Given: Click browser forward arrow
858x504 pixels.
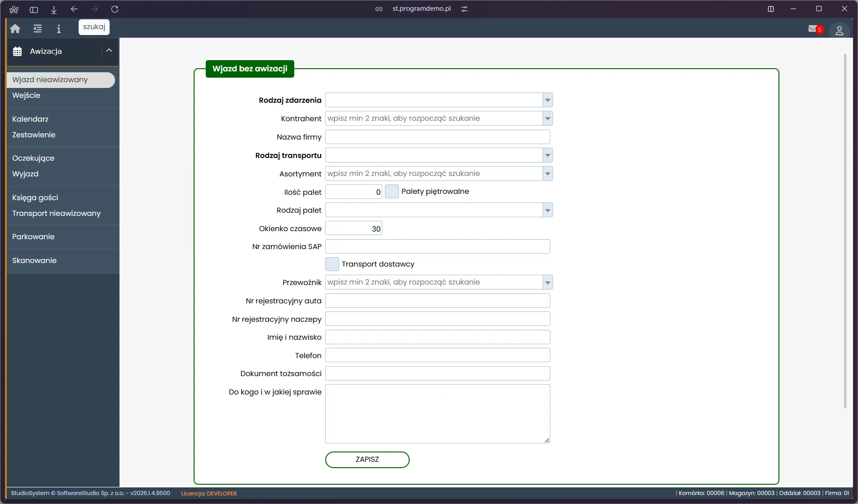Looking at the screenshot, I should tap(94, 9).
